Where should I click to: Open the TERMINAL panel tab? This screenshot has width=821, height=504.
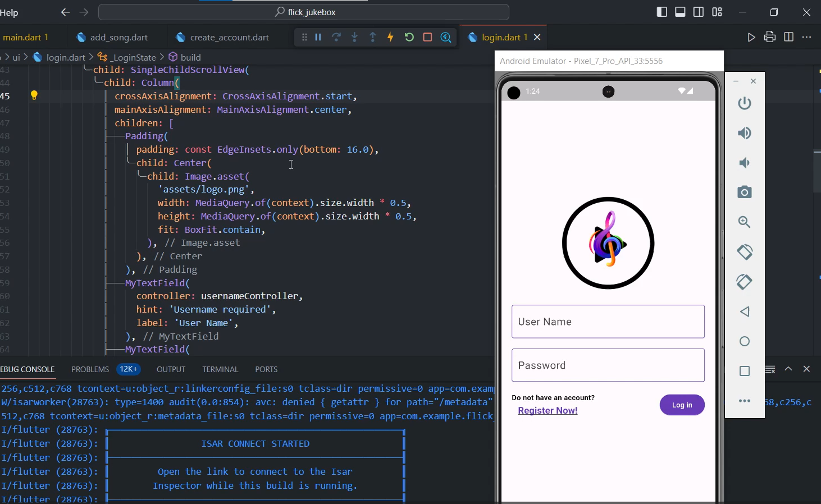point(220,369)
